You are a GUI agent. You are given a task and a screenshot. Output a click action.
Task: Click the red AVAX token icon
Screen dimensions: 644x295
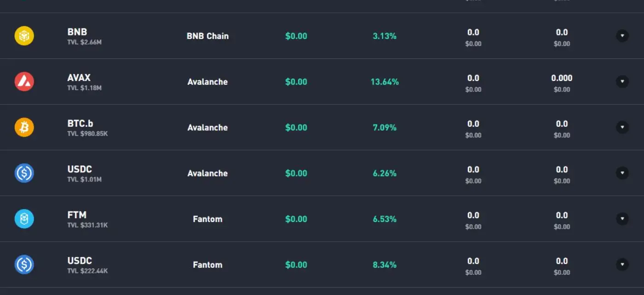24,82
